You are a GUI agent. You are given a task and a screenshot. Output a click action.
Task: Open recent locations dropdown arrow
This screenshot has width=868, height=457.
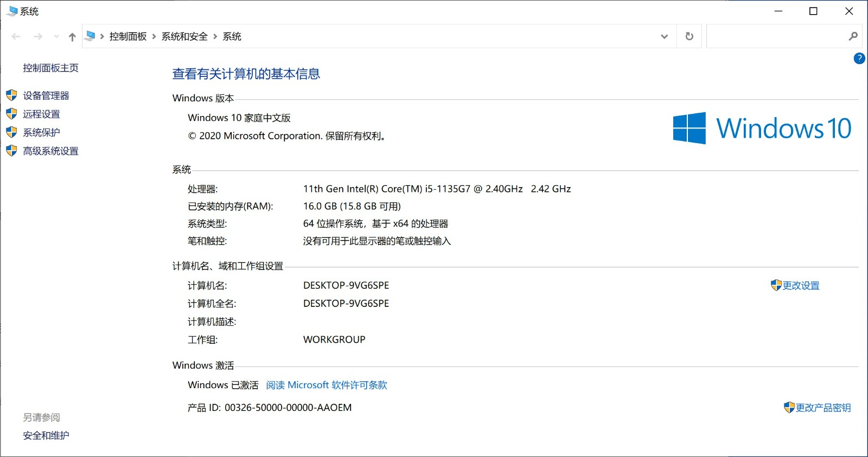[56, 37]
